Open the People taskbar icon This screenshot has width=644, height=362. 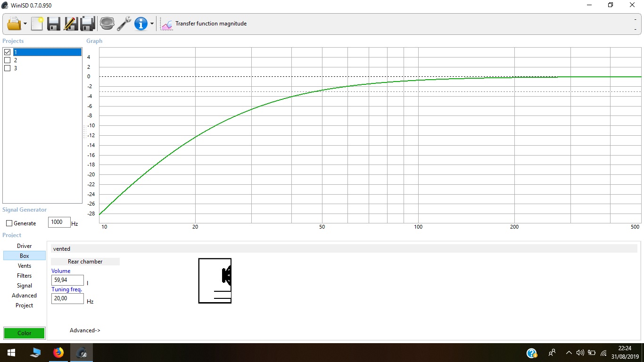pos(552,353)
